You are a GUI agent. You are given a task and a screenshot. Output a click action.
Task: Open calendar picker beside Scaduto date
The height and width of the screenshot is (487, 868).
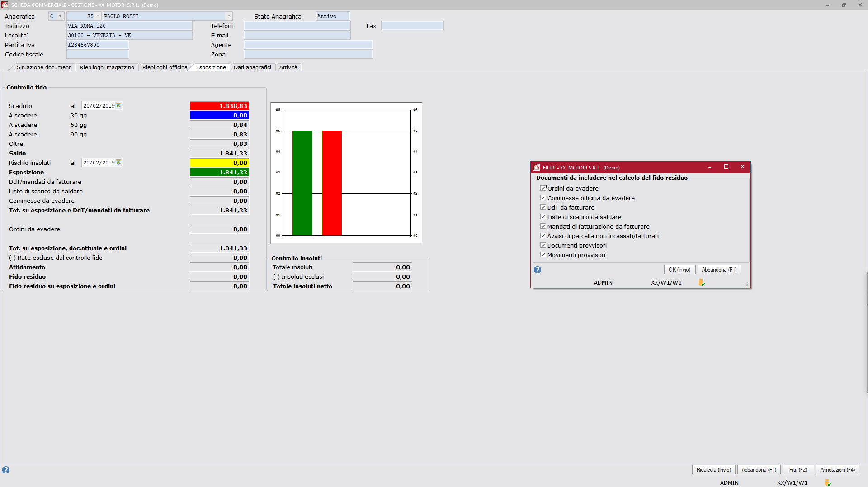pos(118,106)
